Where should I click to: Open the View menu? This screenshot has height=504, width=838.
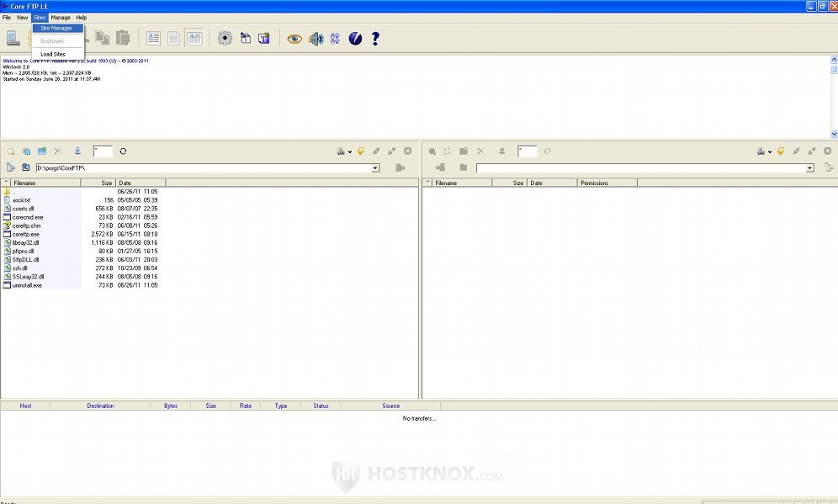[x=22, y=18]
